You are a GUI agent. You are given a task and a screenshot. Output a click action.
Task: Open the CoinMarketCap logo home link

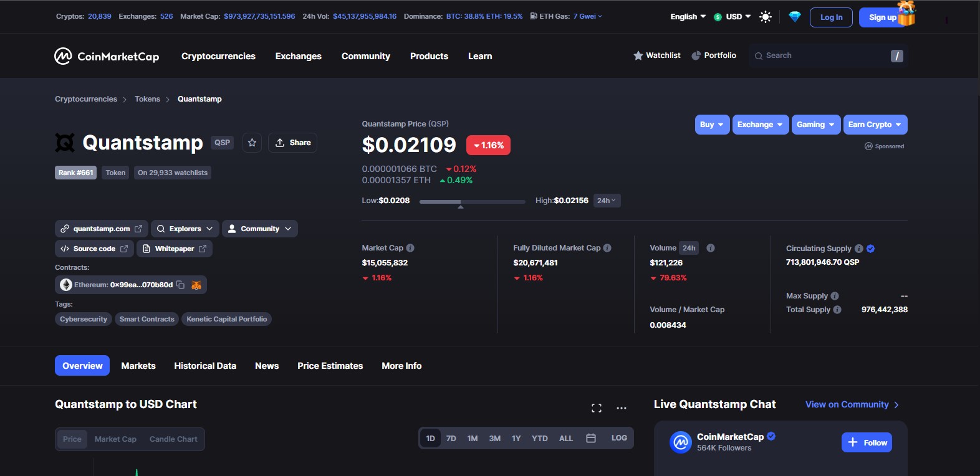[x=107, y=56]
